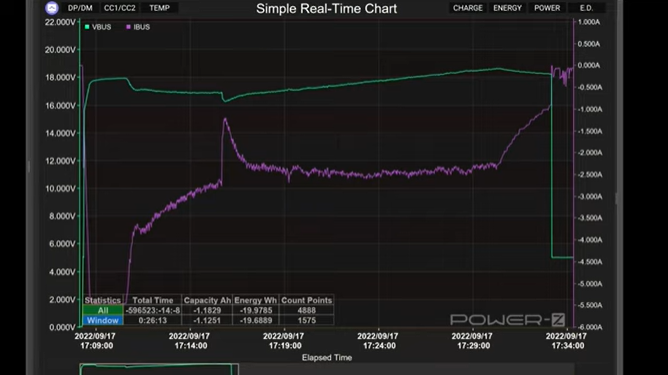Click the Capacity Ah column header
668x375 pixels.
click(x=207, y=300)
